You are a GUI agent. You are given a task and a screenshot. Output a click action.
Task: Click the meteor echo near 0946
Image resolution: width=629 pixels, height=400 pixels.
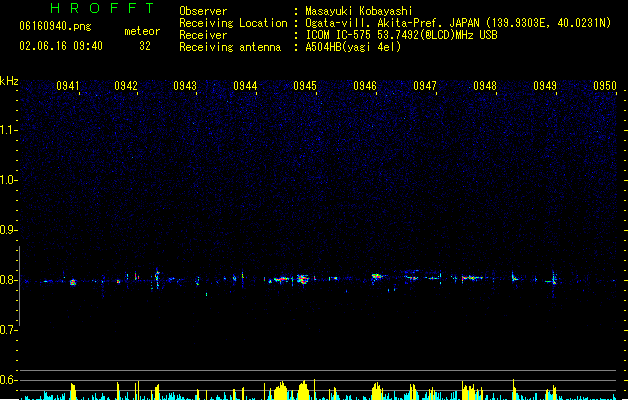coord(376,276)
